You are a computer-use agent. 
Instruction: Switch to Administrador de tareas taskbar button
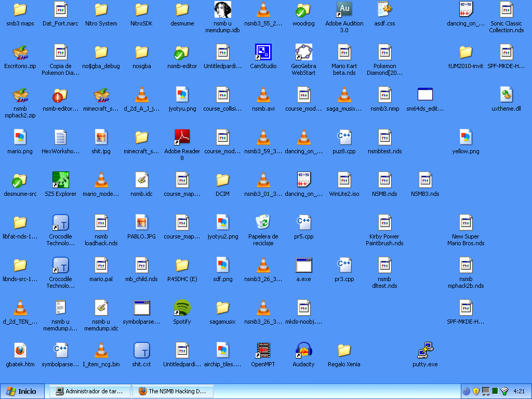click(x=89, y=391)
